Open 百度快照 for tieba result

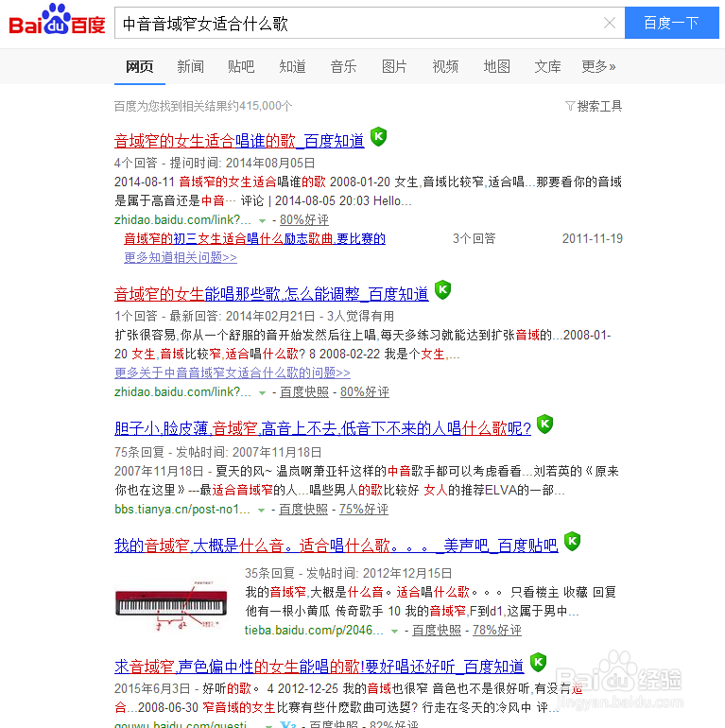click(437, 630)
